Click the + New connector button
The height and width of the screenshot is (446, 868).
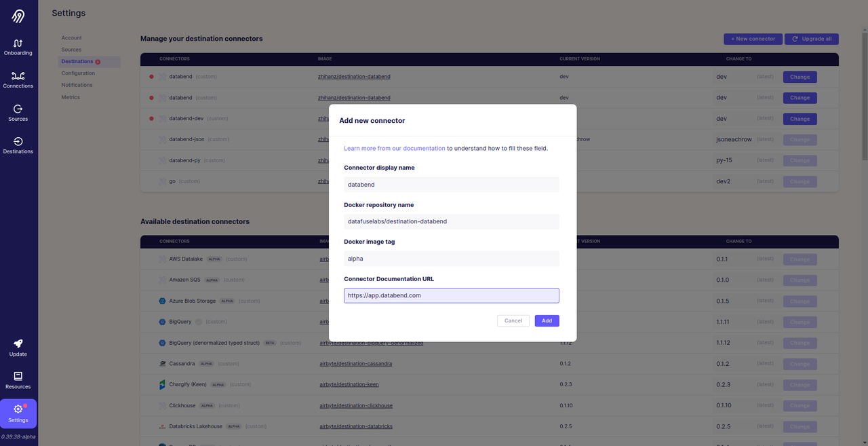click(x=753, y=39)
